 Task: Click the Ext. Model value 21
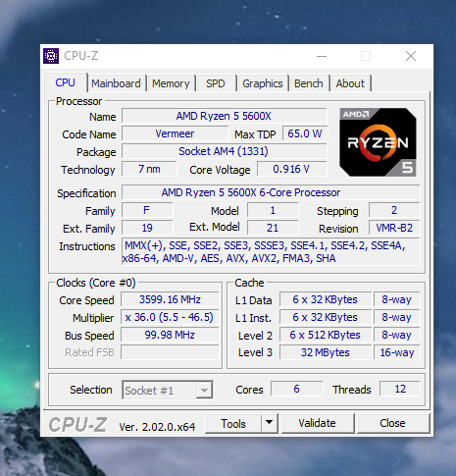(273, 228)
